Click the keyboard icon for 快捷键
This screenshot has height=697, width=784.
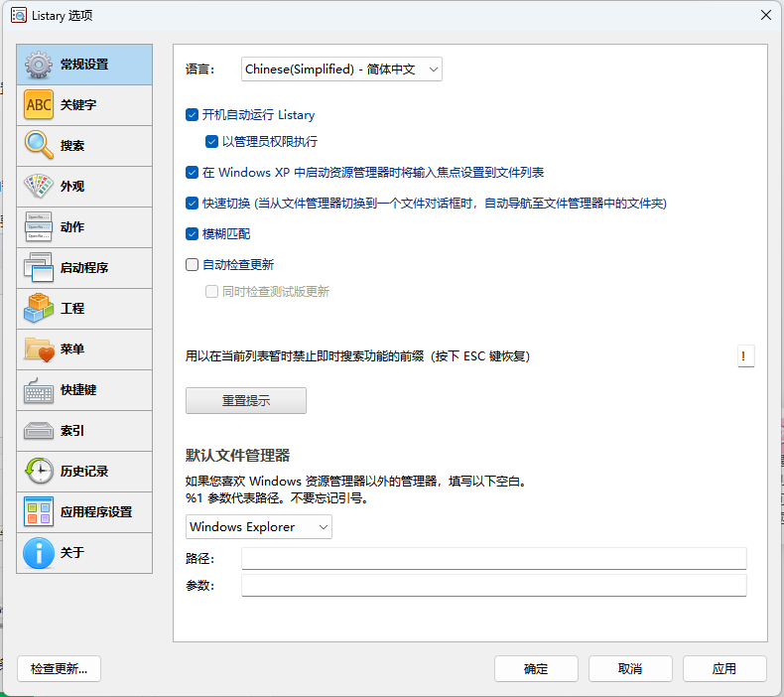coord(39,390)
